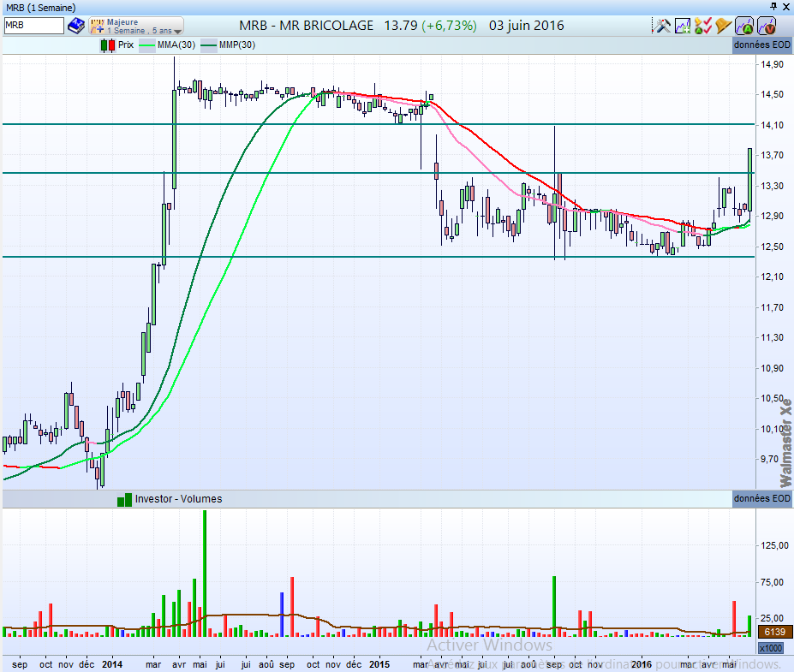Open the Majeure timeframe dropdown

(x=136, y=26)
